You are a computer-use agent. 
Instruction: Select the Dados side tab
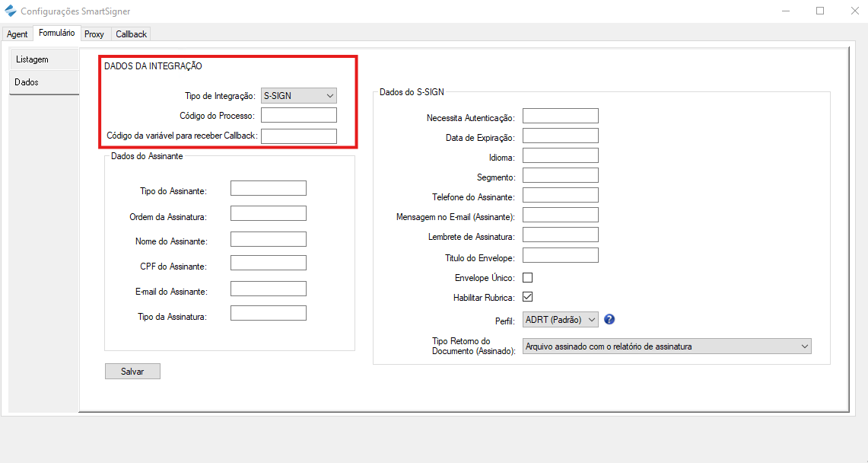27,82
